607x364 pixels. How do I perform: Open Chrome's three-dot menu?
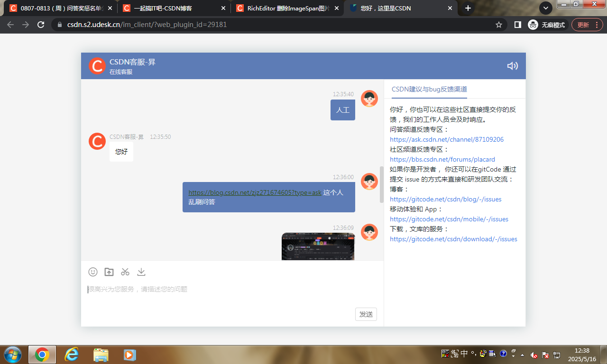(x=596, y=25)
